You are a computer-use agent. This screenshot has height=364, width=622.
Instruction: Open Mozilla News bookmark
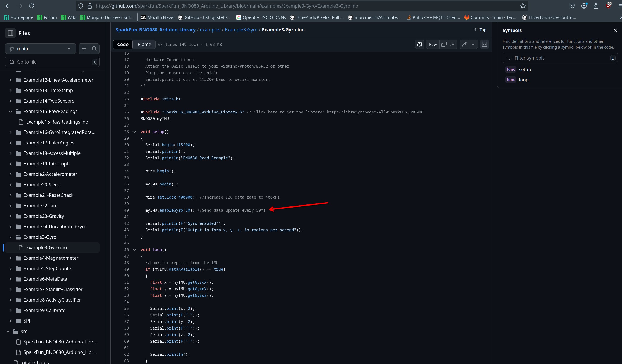(157, 17)
